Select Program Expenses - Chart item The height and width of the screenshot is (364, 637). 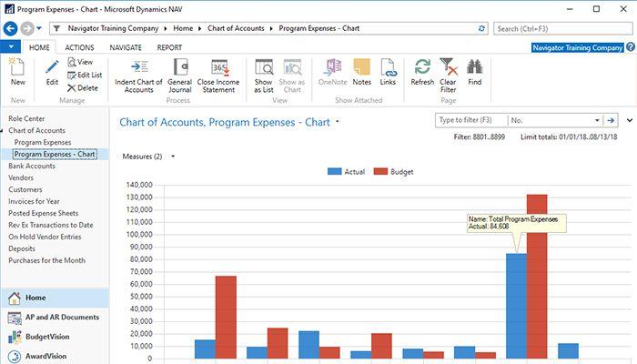[55, 155]
